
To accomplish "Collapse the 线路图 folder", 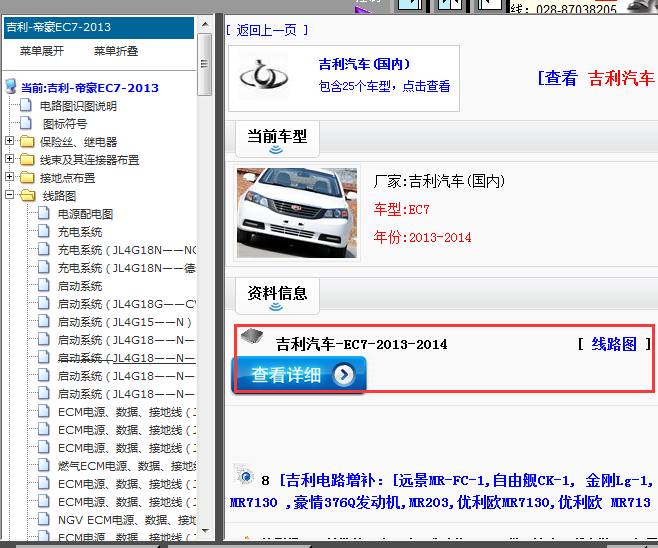I will coord(9,195).
